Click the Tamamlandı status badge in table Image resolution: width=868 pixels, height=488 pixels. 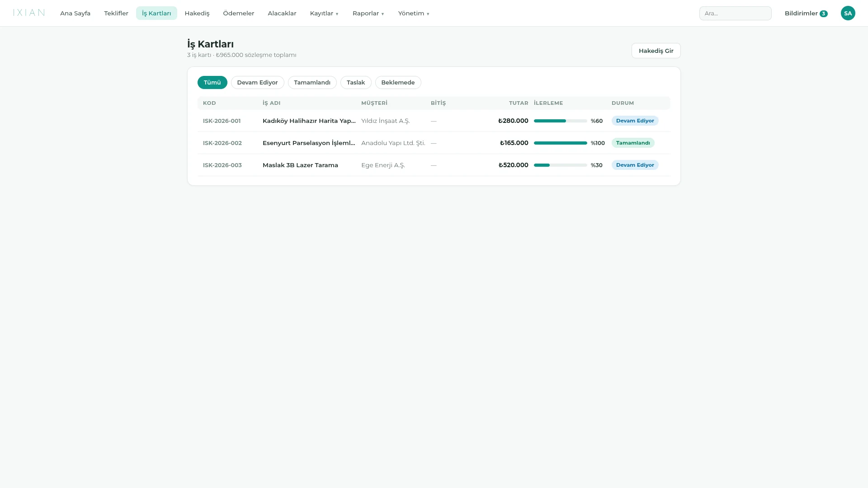pos(633,143)
